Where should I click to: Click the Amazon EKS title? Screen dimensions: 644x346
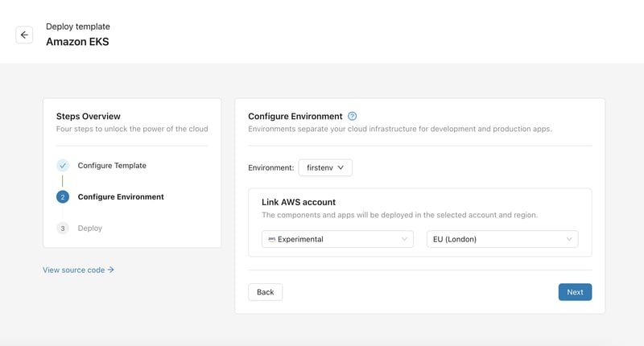(77, 42)
